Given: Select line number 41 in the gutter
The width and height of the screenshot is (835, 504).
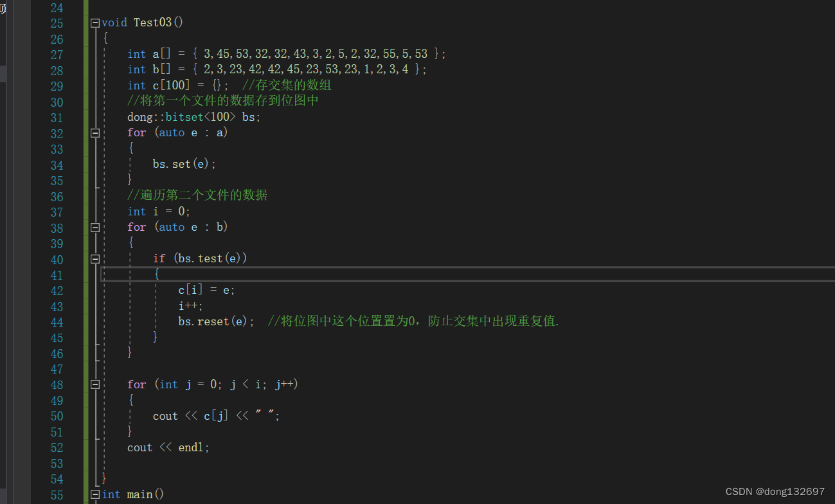Looking at the screenshot, I should pos(57,276).
